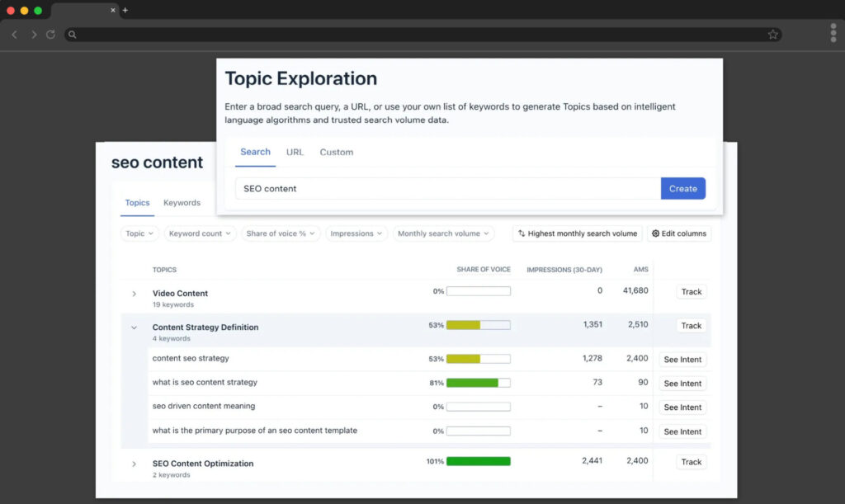Switch to the Custom tab

337,153
